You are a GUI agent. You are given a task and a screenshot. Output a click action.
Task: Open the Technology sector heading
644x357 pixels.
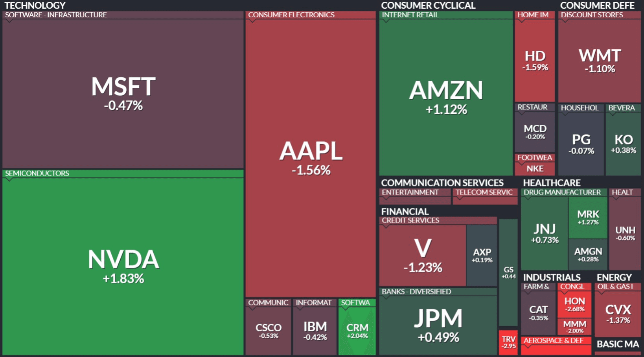[x=35, y=6]
